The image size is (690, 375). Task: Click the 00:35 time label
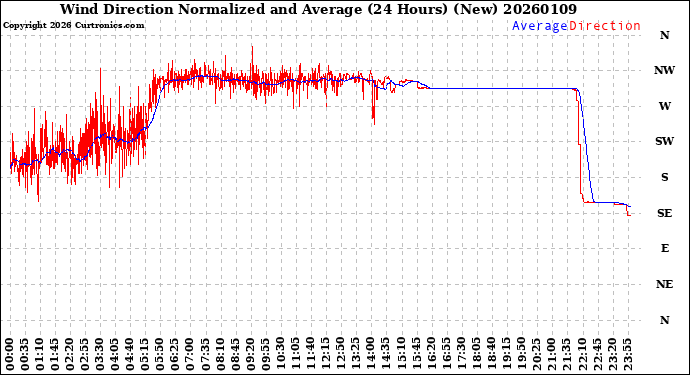click(x=25, y=355)
